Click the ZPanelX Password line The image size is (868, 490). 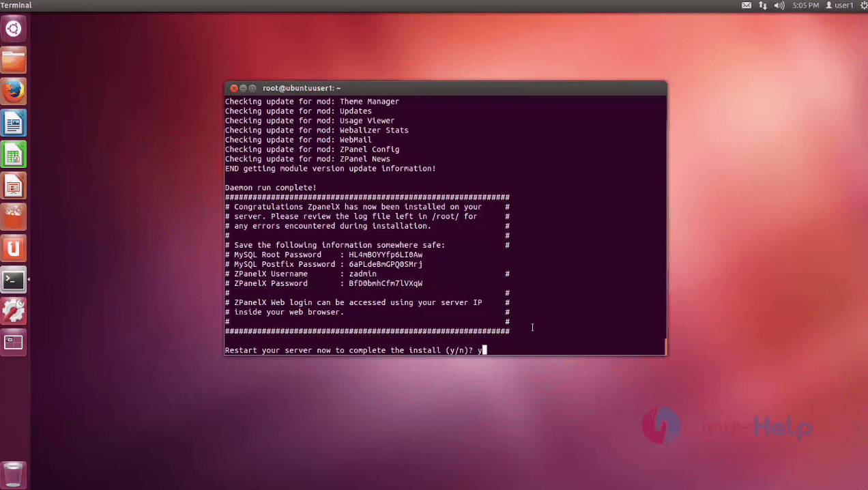(324, 283)
